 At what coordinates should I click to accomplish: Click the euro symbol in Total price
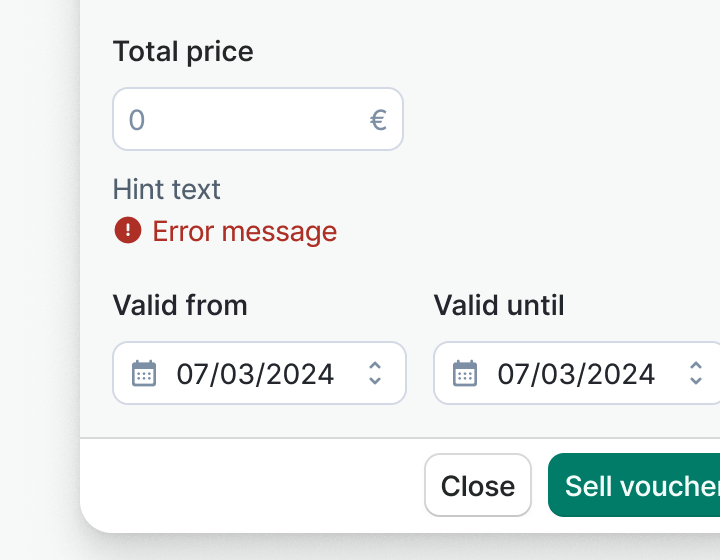point(378,120)
